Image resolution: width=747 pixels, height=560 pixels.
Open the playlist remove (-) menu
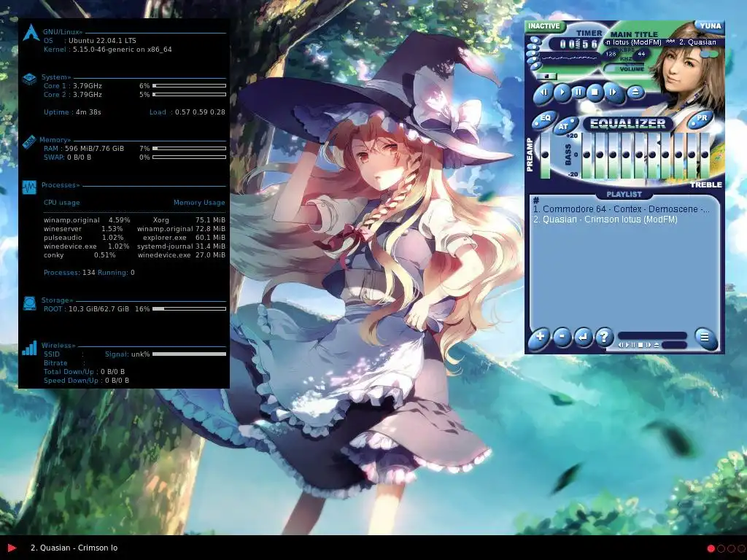(x=562, y=337)
